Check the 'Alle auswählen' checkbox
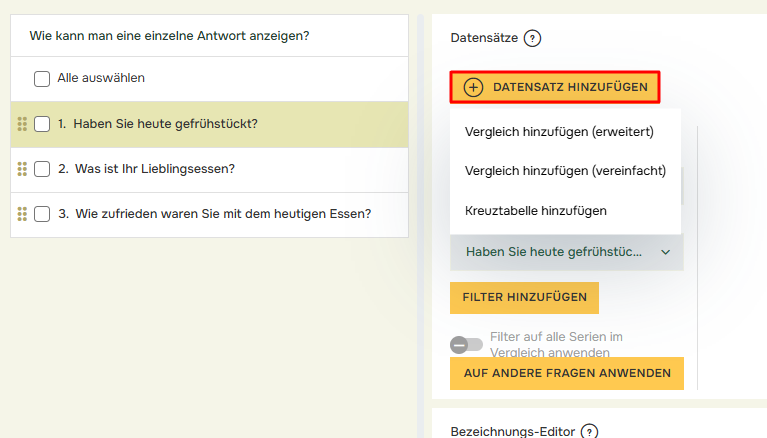The height and width of the screenshot is (438, 767). [x=42, y=78]
